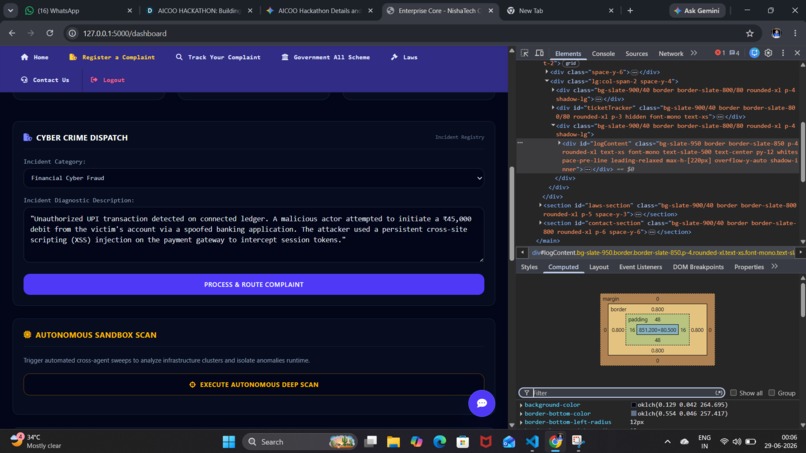Open Track Your Complaint nav link
The image size is (806, 453).
click(218, 57)
